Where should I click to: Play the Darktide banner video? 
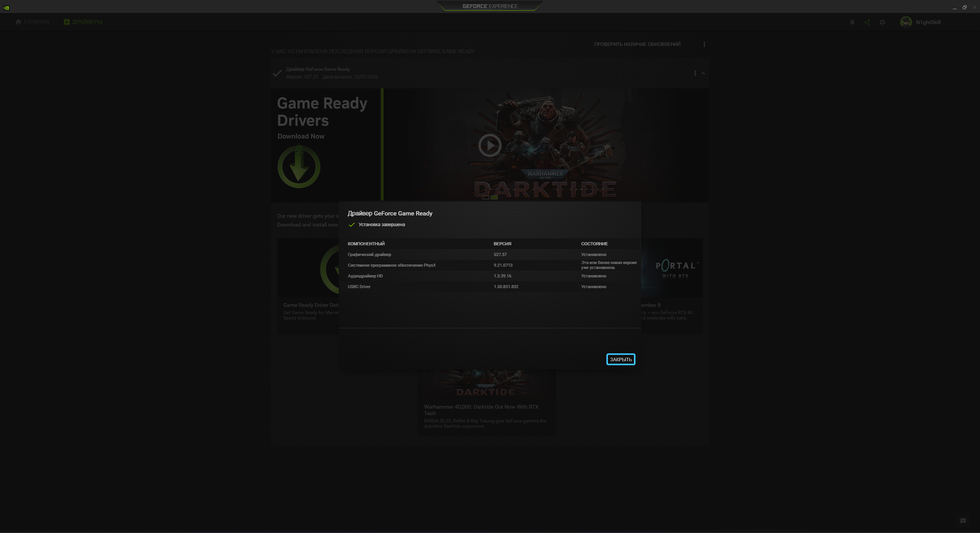(490, 145)
